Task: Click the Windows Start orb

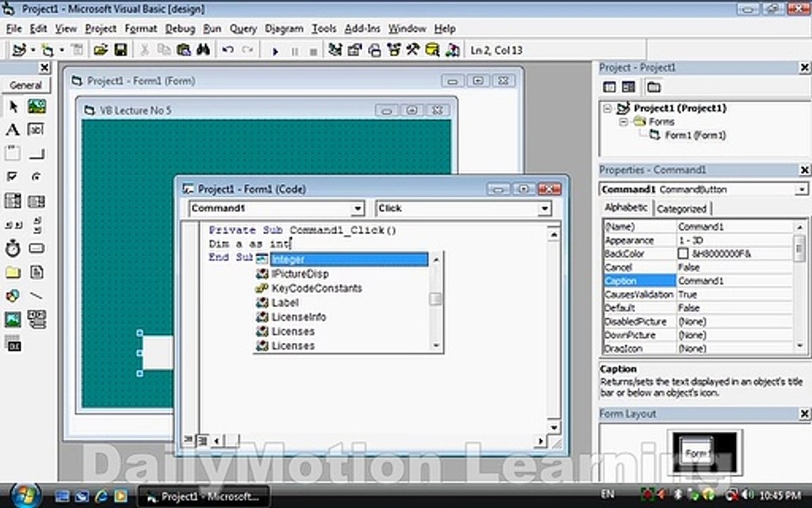Action: [25, 495]
